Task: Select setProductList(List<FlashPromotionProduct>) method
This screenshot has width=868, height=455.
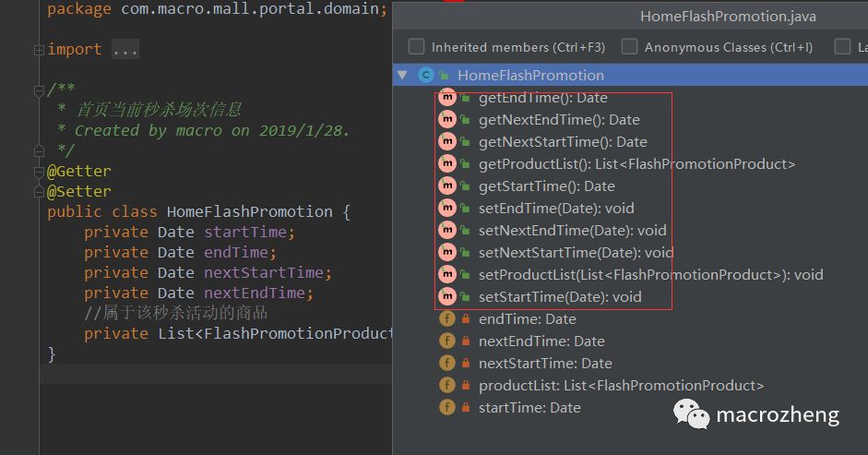Action: [x=651, y=275]
